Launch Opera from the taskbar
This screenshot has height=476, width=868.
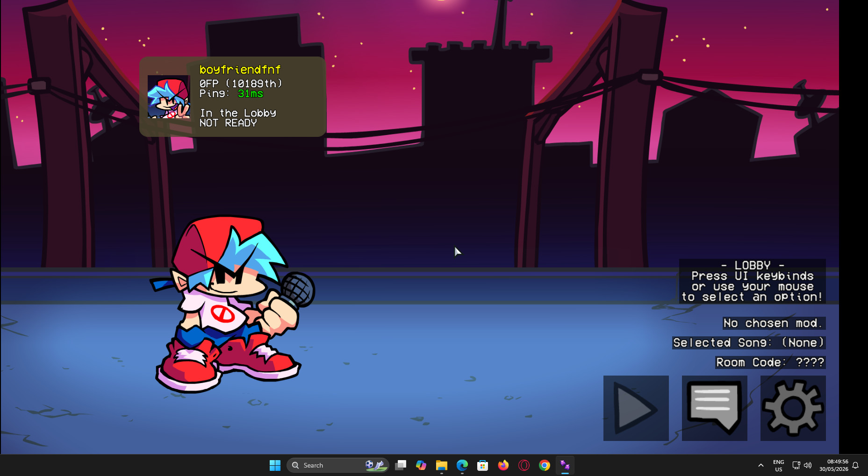pos(524,465)
